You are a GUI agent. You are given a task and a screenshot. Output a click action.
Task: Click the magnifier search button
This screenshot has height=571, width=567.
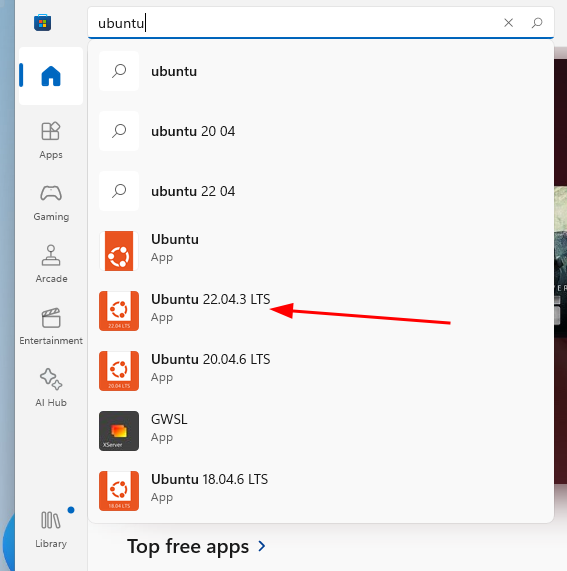pyautogui.click(x=537, y=23)
